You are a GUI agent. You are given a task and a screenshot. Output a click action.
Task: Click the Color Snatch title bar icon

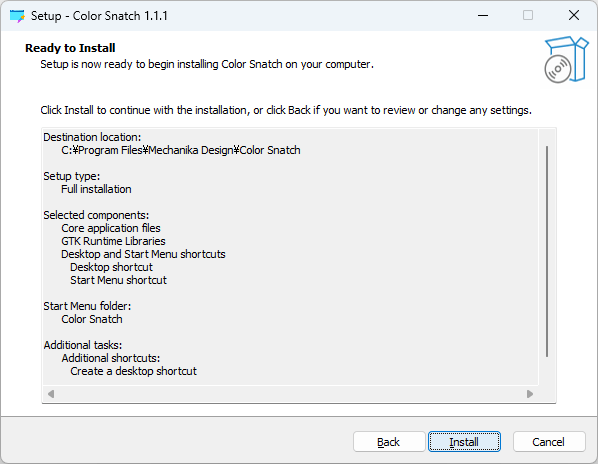coord(17,16)
